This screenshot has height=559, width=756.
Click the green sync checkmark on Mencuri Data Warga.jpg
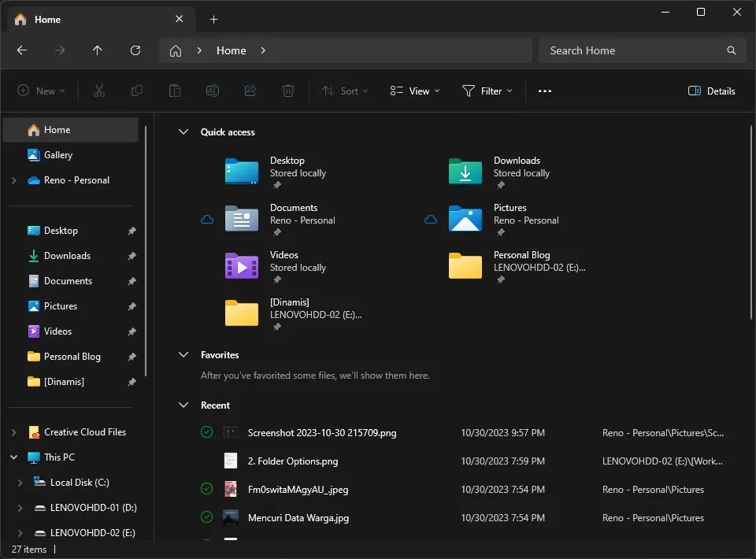point(206,517)
